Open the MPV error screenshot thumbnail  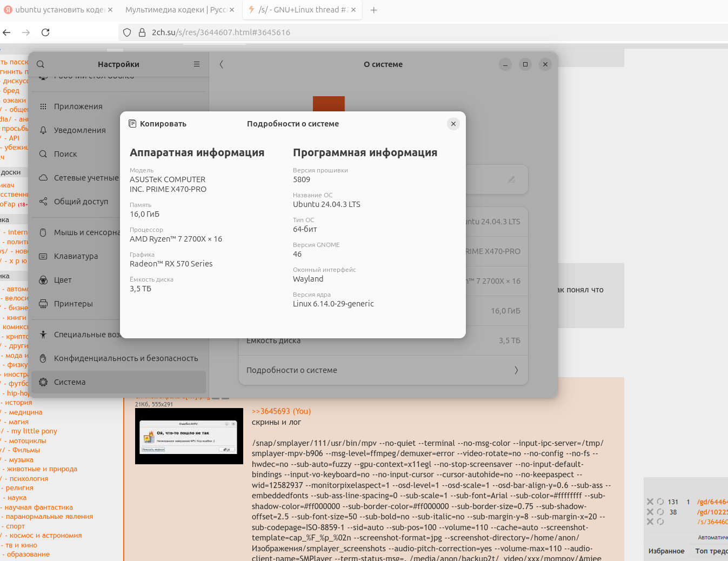(189, 436)
